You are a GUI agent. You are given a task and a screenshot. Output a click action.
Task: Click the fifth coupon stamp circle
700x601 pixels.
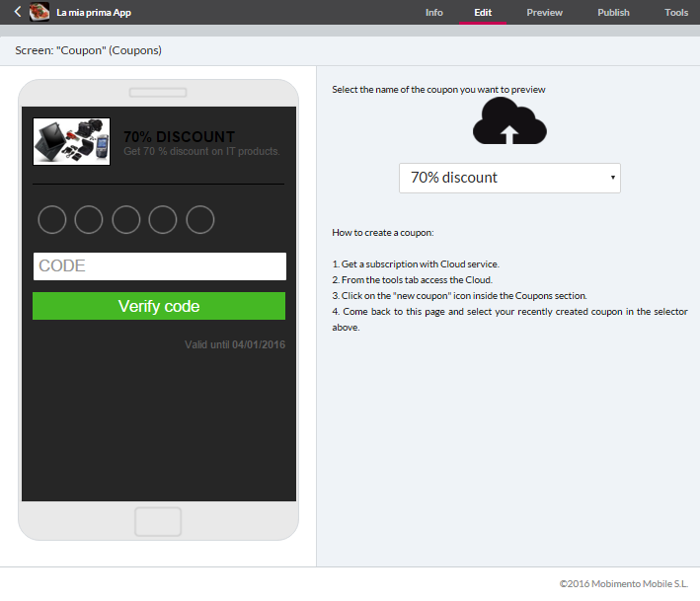(x=200, y=219)
